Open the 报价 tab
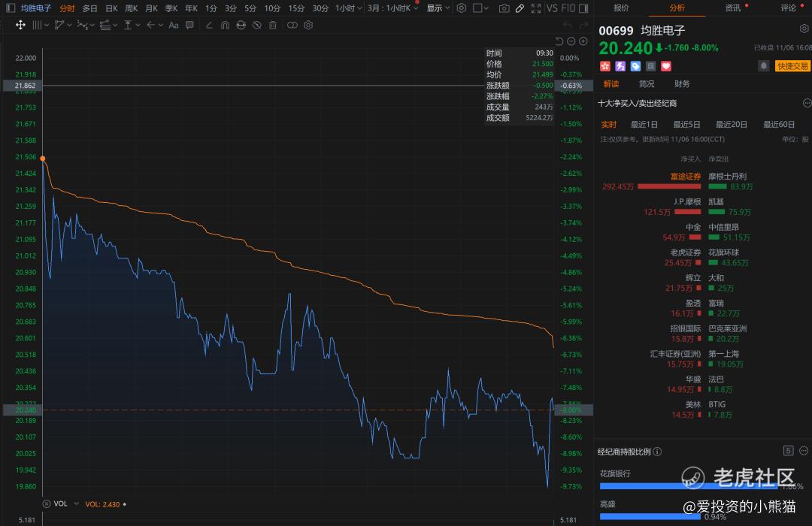Image resolution: width=812 pixels, height=526 pixels. 621,8
